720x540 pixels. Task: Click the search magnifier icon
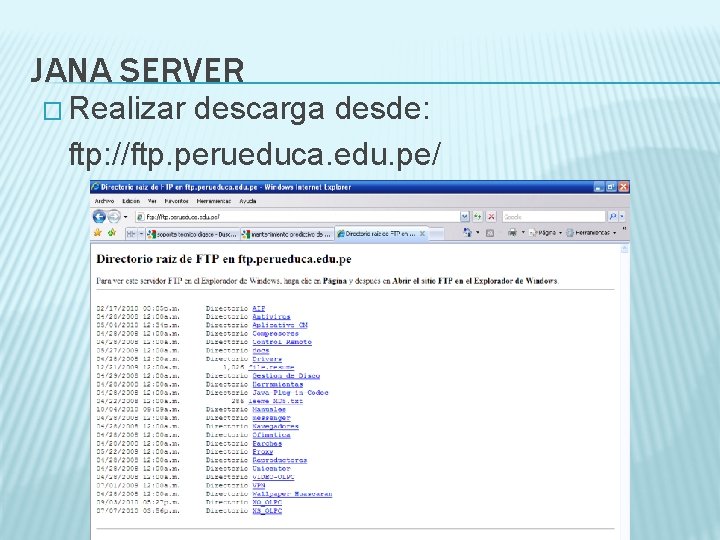pyautogui.click(x=613, y=216)
